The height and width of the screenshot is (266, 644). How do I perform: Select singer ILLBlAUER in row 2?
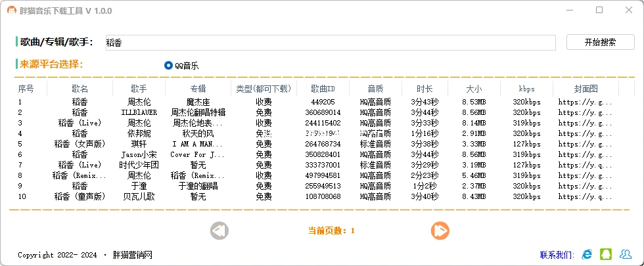[139, 112]
